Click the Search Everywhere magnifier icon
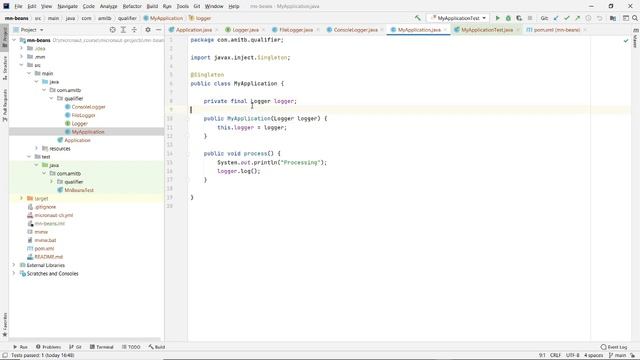 pos(635,18)
